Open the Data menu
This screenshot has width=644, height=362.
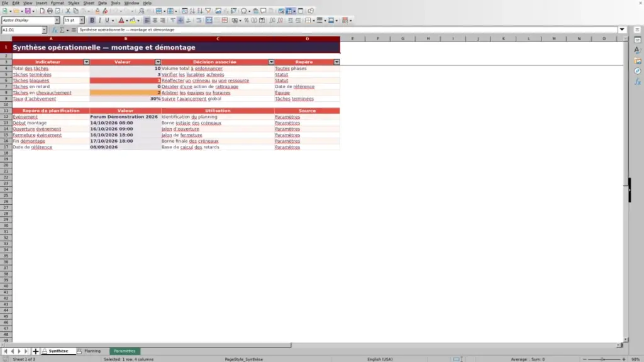coord(103,3)
